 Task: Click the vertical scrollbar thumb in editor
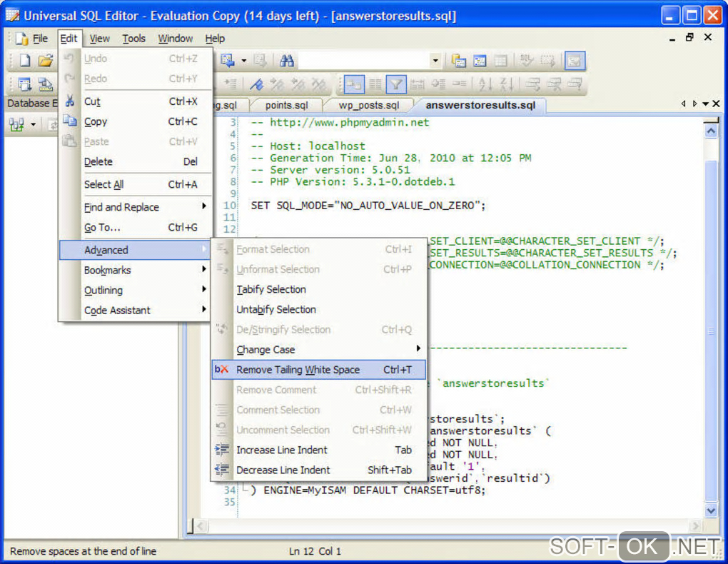click(711, 331)
